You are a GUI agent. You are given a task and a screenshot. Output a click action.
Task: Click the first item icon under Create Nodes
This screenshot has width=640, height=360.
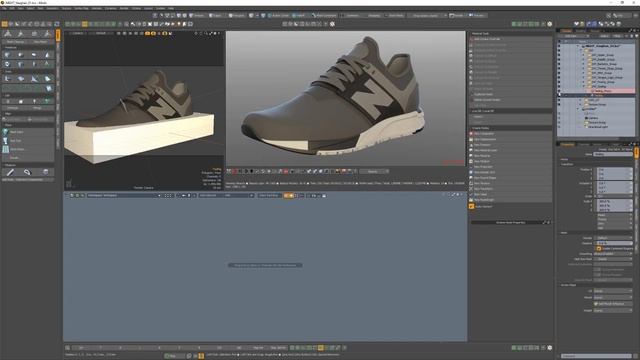click(x=471, y=133)
